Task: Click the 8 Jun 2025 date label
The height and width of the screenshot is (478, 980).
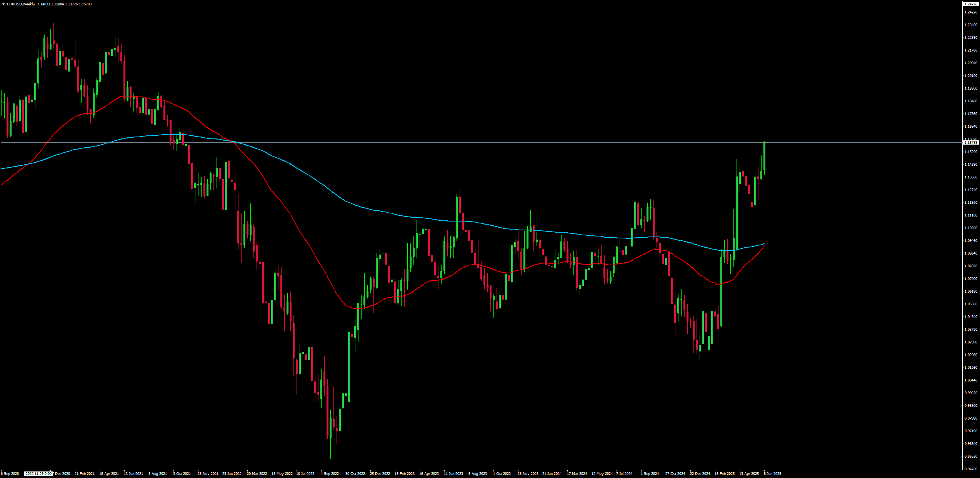Action: [773, 474]
